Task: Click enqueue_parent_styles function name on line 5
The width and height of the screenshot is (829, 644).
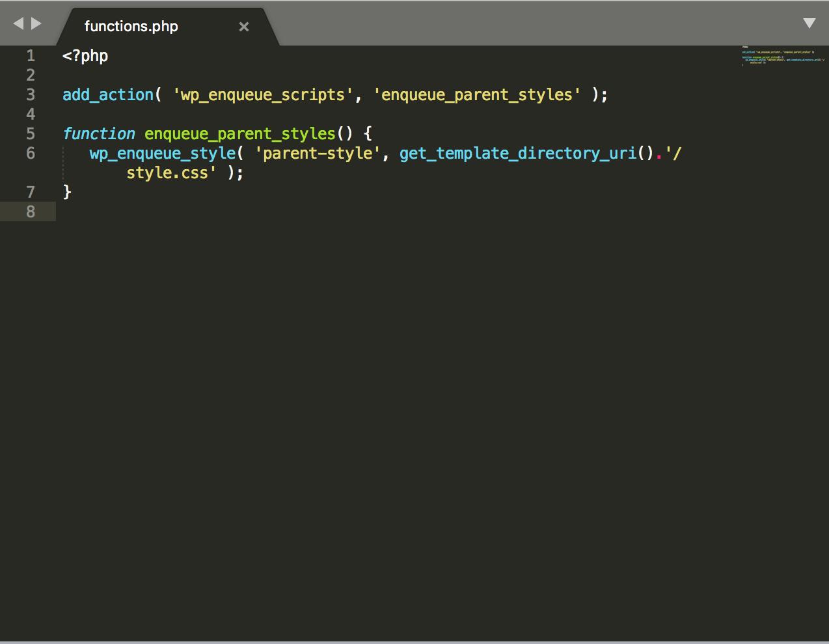Action: [x=240, y=134]
